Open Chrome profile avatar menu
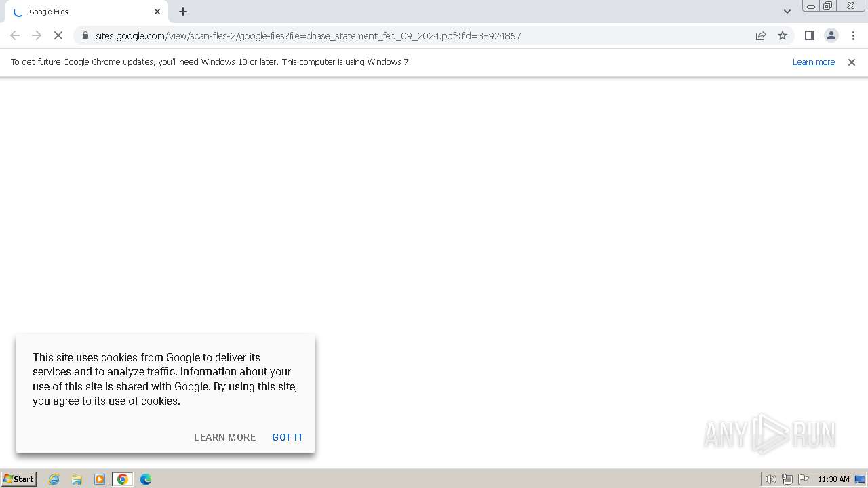 [x=831, y=35]
